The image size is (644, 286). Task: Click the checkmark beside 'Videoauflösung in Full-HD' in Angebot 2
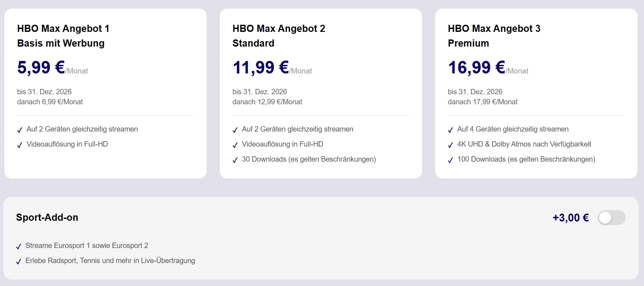(x=235, y=145)
